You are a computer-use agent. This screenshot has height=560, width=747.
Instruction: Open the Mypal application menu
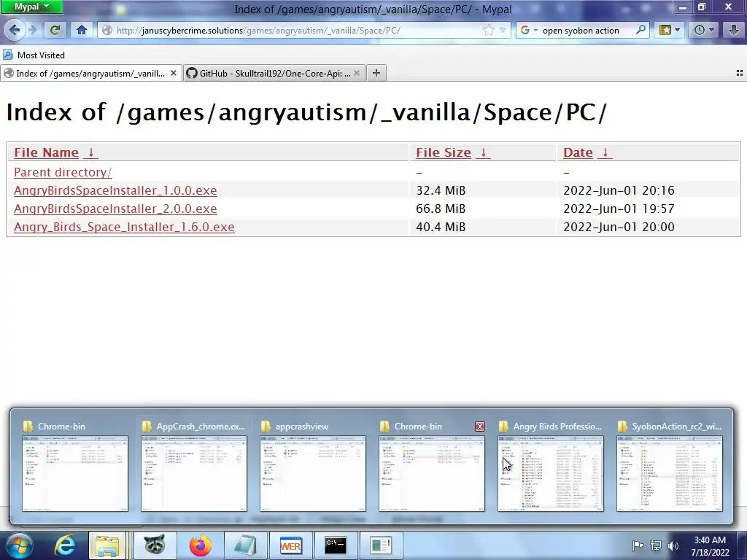(x=32, y=7)
